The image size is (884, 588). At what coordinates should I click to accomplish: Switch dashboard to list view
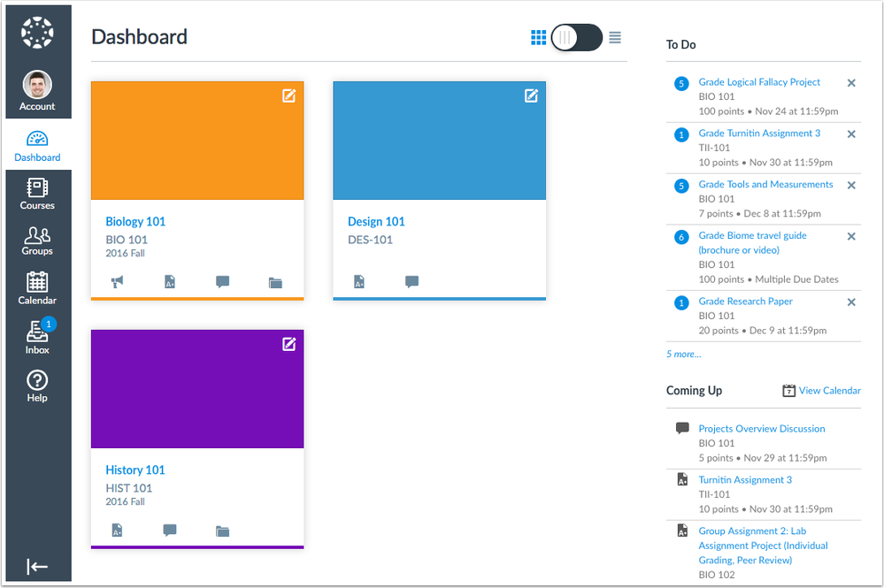pyautogui.click(x=614, y=37)
